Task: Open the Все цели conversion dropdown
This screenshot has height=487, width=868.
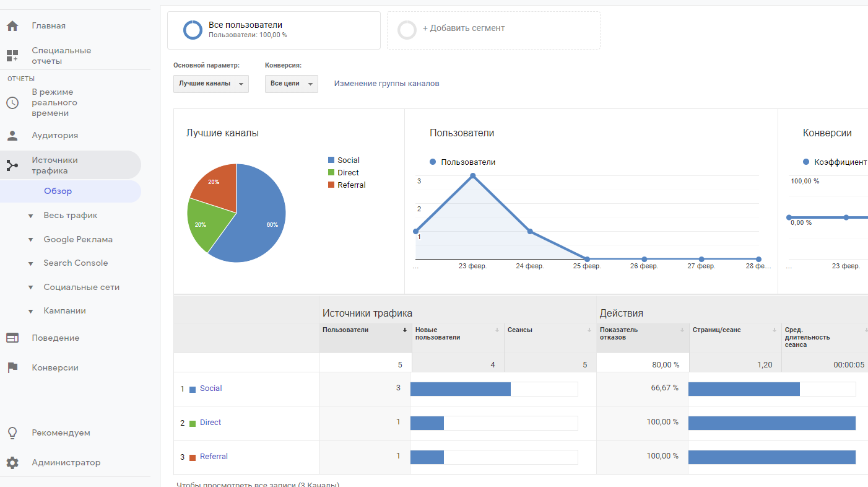Action: coord(292,84)
